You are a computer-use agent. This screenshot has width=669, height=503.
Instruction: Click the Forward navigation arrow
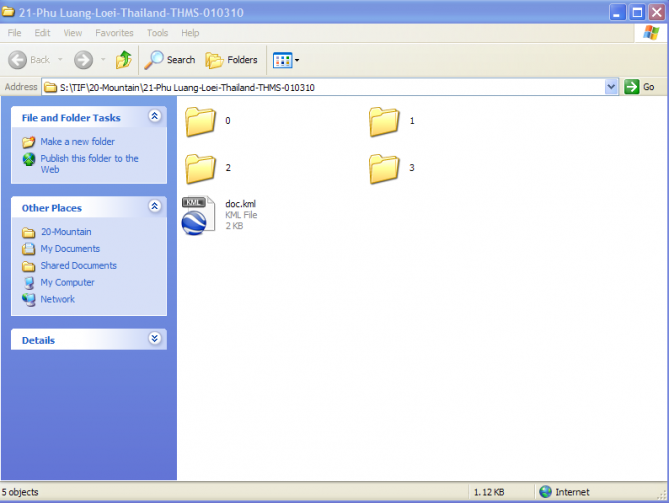[83, 60]
